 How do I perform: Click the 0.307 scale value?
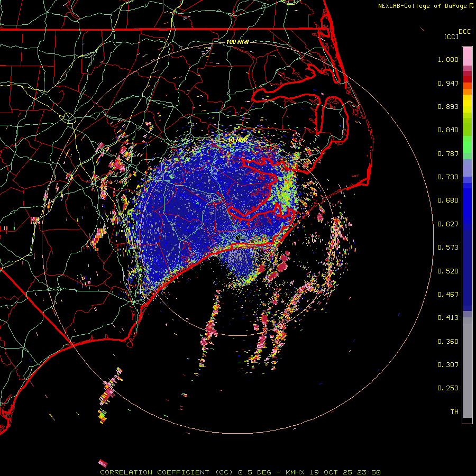448,365
